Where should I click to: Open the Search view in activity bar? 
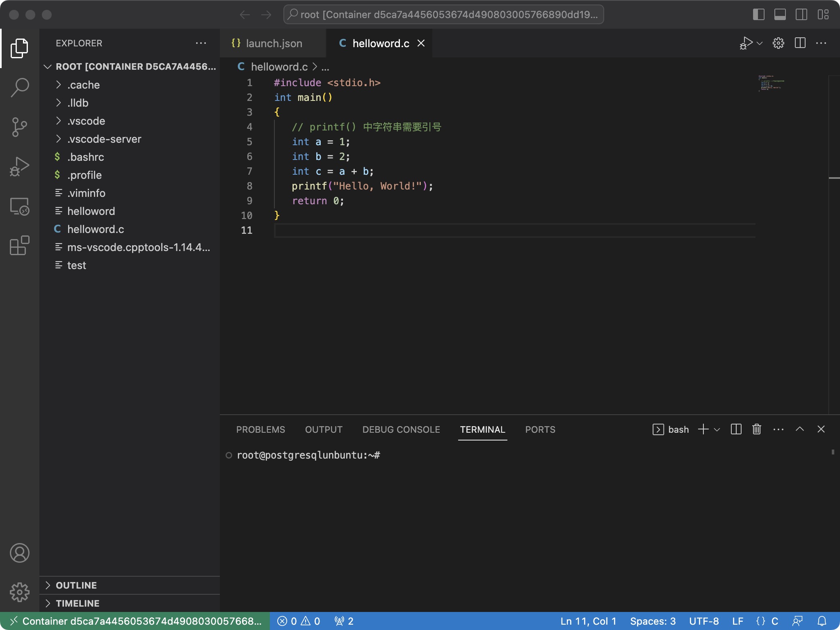[x=19, y=87]
